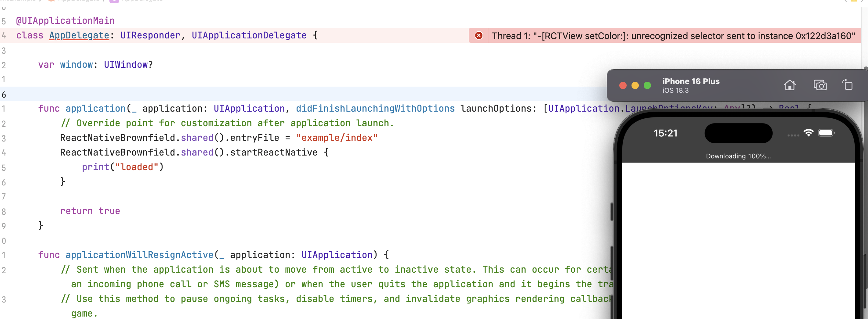This screenshot has width=868, height=319.
Task: Click didFinishLaunchingWithOptions parameter label
Action: [x=375, y=109]
